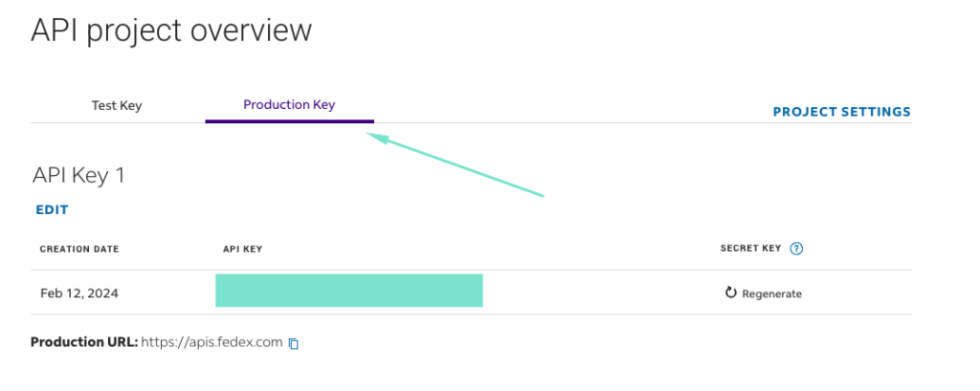
Task: Click the https://apis.fedex.com URL text
Action: click(212, 342)
